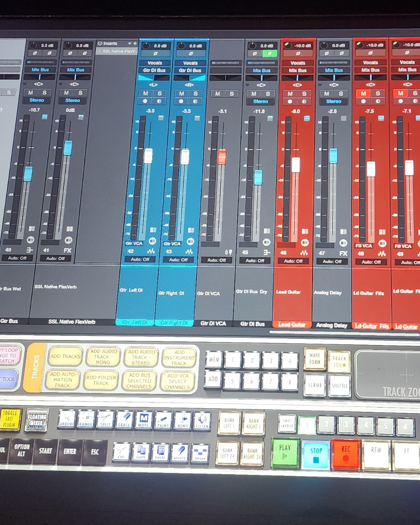The image size is (420, 525).
Task: Click Add Bus Selected Channels button
Action: click(x=139, y=381)
